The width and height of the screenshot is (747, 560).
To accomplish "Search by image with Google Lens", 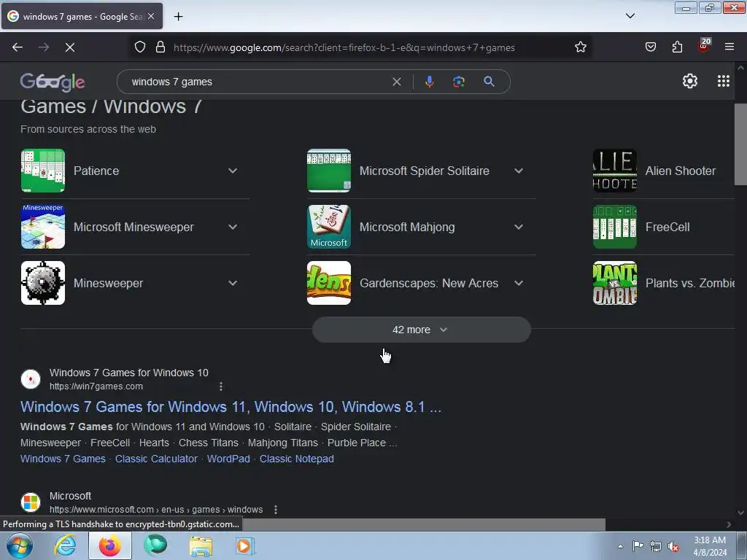I will [x=458, y=82].
